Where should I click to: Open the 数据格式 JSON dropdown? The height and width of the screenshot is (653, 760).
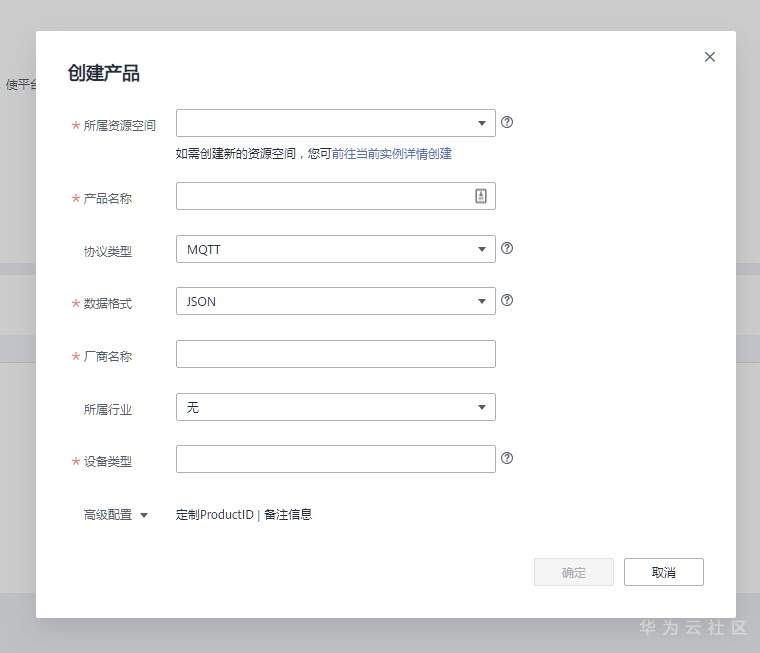pos(336,301)
